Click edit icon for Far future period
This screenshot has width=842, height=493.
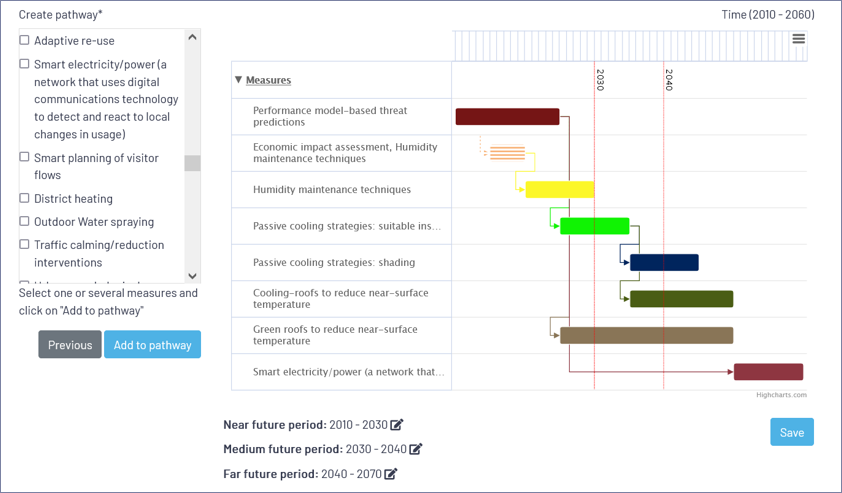coord(391,474)
